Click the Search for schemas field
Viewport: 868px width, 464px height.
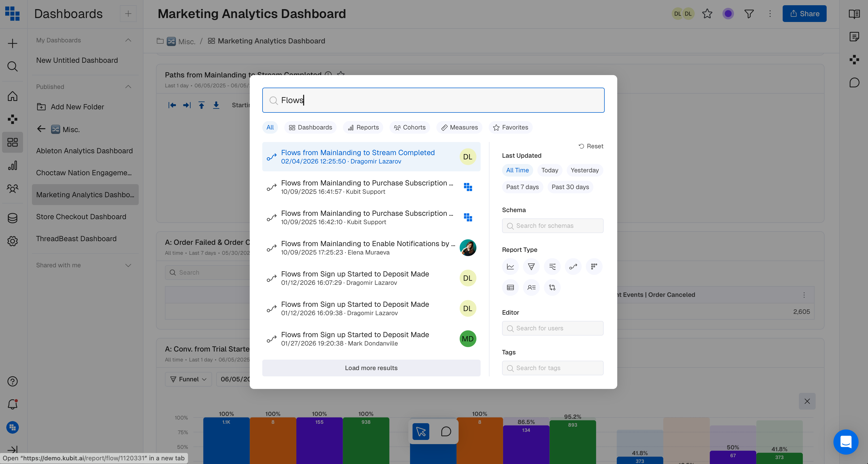pyautogui.click(x=553, y=226)
